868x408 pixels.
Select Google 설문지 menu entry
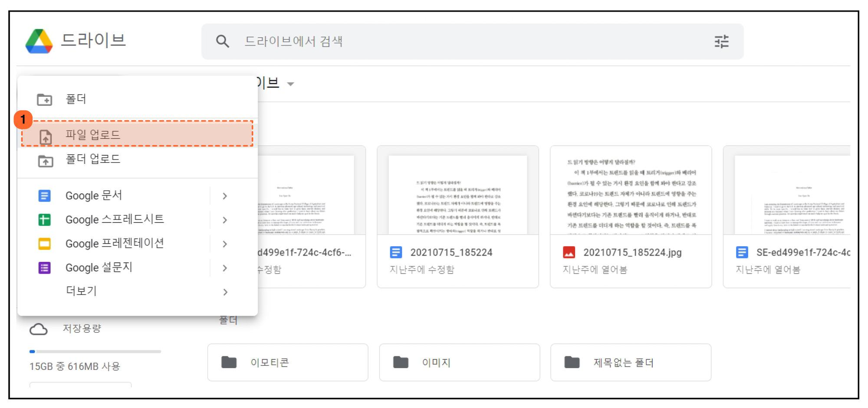138,268
